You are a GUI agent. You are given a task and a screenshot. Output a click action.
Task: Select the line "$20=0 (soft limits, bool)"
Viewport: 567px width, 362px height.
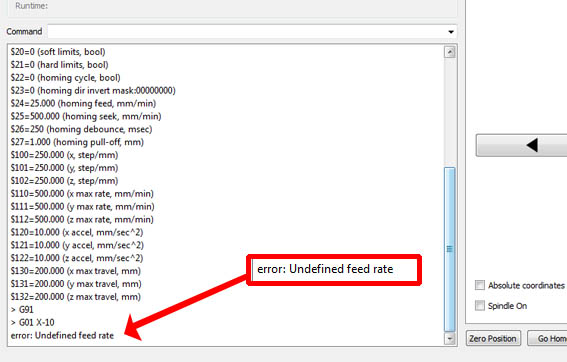58,52
